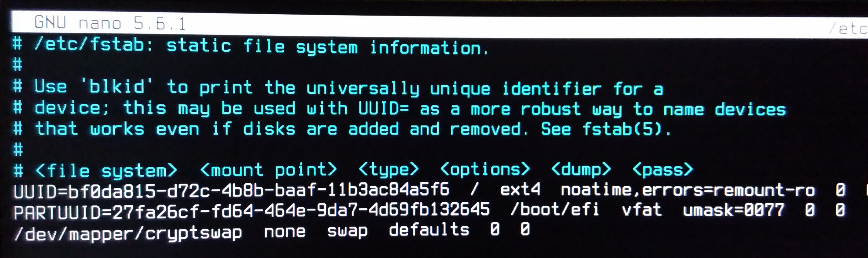Click the '/etc' filename in title bar
Viewport: 868px width, 258px height.
[x=848, y=29]
